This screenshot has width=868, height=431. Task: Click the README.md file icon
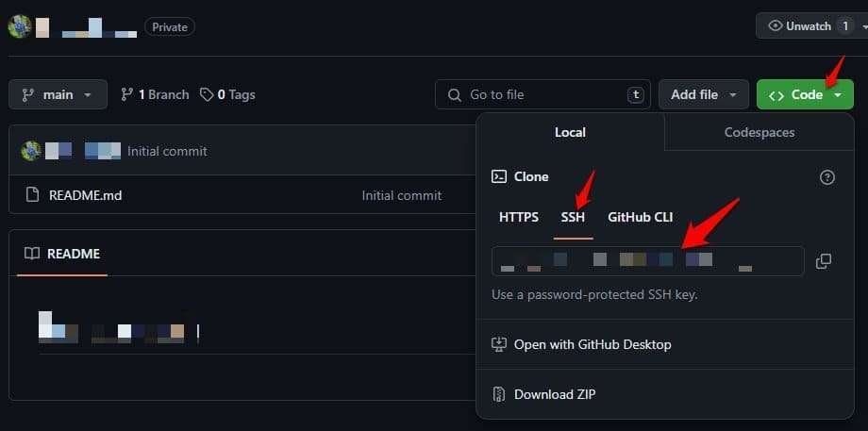click(33, 195)
